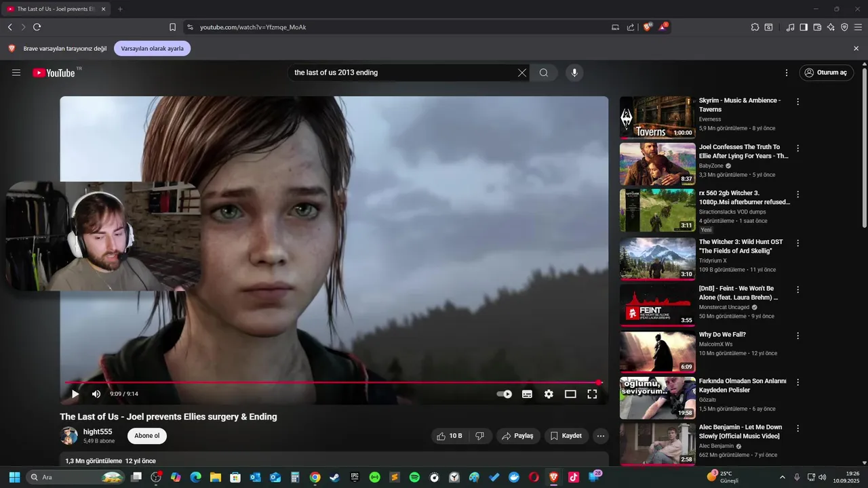The height and width of the screenshot is (488, 868).
Task: Open options for rx 560 2gb Witcher 3 video
Action: click(x=798, y=194)
